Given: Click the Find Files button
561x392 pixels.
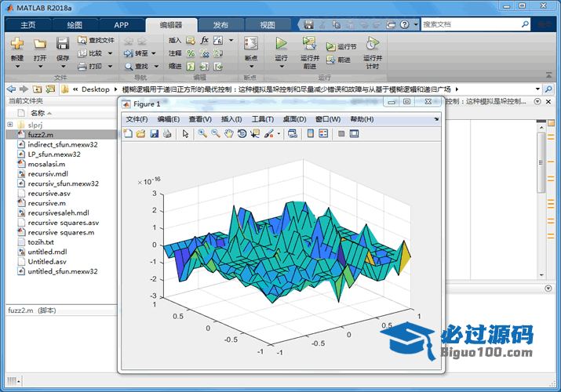Looking at the screenshot, I should 96,40.
